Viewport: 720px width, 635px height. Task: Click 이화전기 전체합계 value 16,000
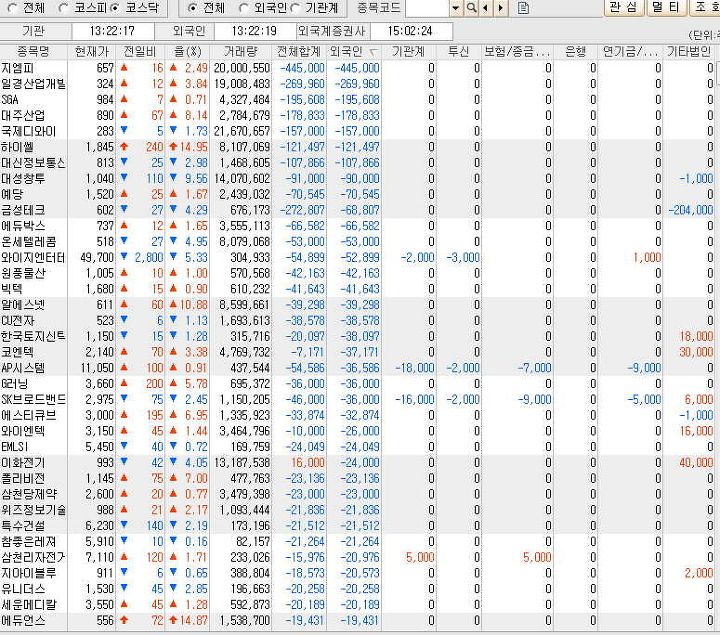click(x=308, y=463)
